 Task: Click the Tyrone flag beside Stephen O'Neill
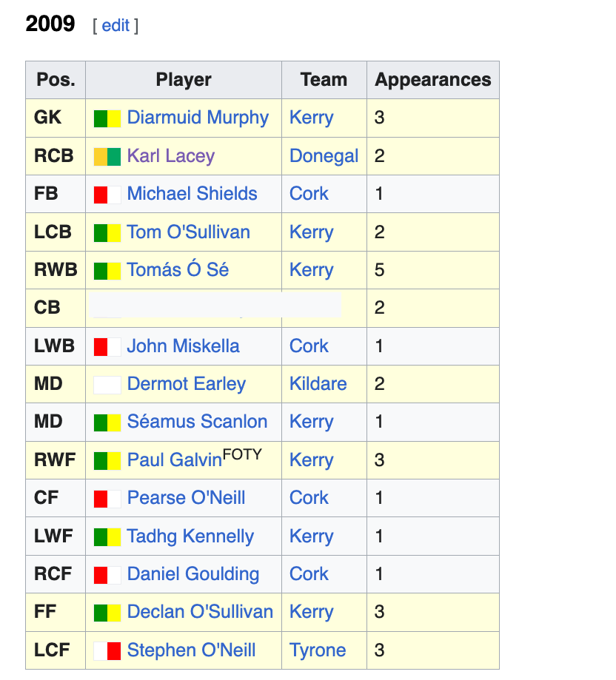point(107,651)
